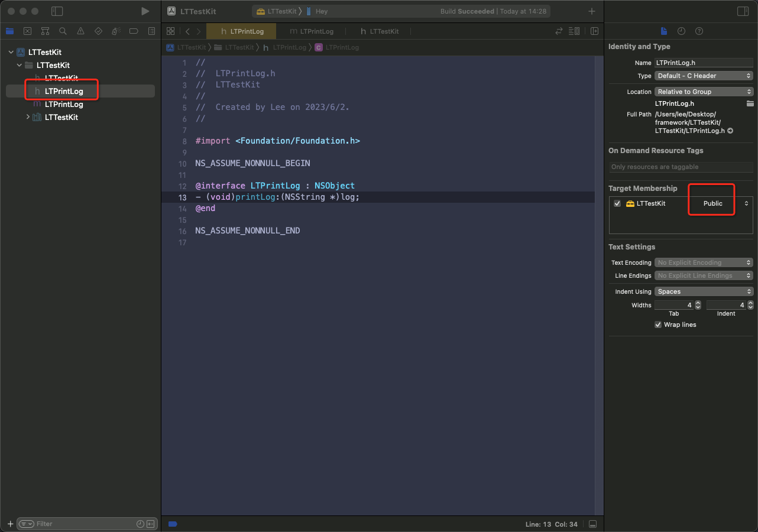Click LTTestKit folder in the breadcrumb
Viewport: 758px width, 532px height.
click(x=234, y=47)
